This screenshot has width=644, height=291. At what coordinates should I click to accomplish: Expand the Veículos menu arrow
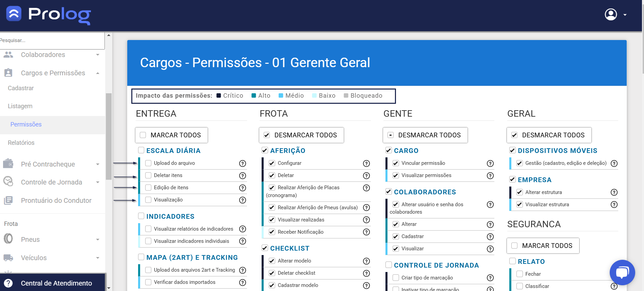(x=98, y=258)
